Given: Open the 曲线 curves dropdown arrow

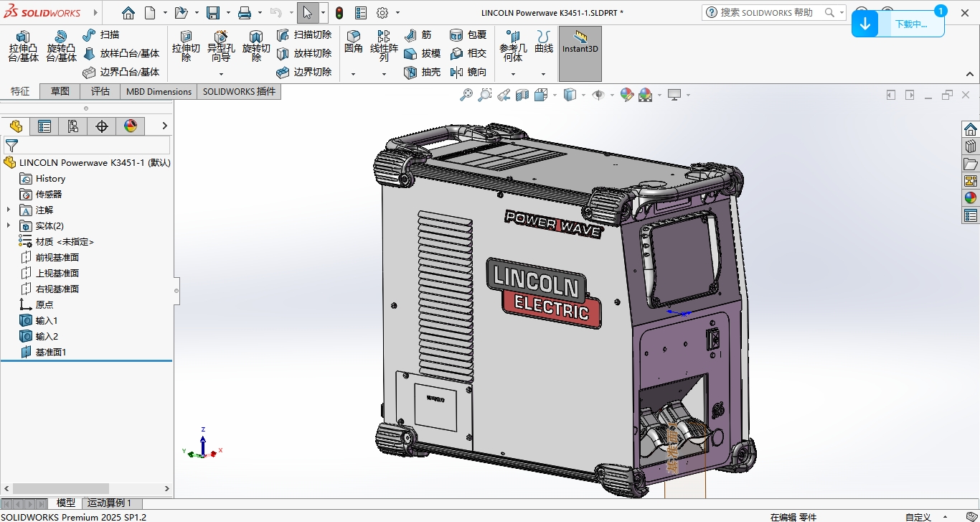Looking at the screenshot, I should coord(543,74).
